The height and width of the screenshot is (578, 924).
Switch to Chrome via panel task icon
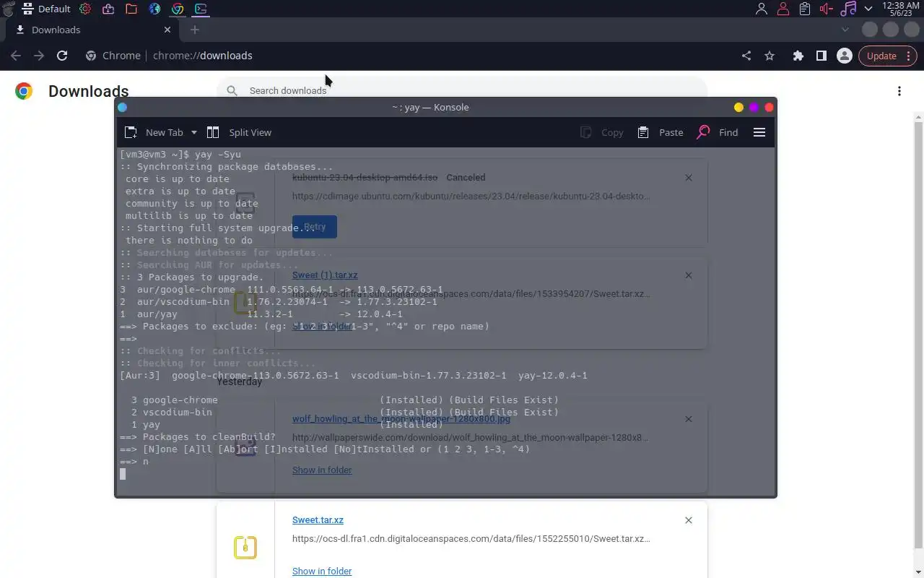tap(178, 9)
